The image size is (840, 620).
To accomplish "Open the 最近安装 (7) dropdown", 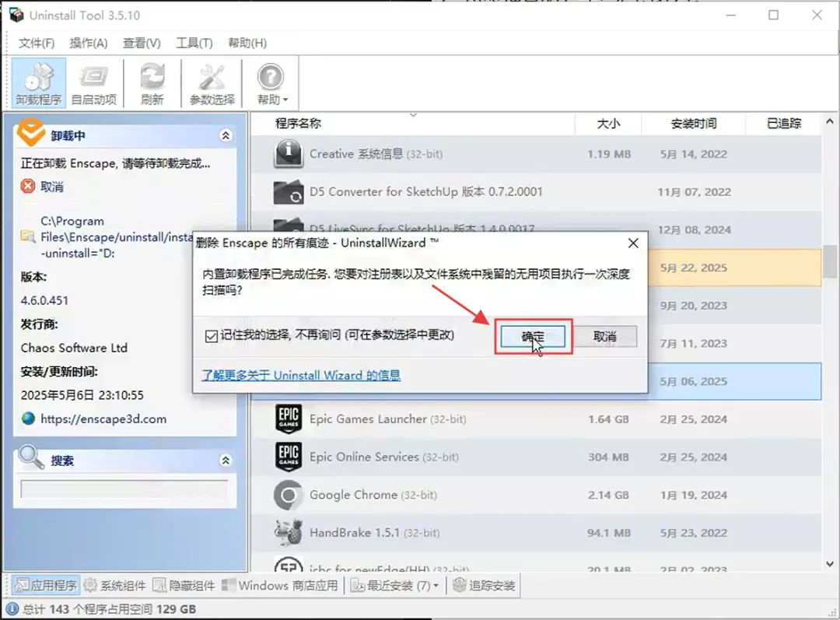I will point(395,585).
